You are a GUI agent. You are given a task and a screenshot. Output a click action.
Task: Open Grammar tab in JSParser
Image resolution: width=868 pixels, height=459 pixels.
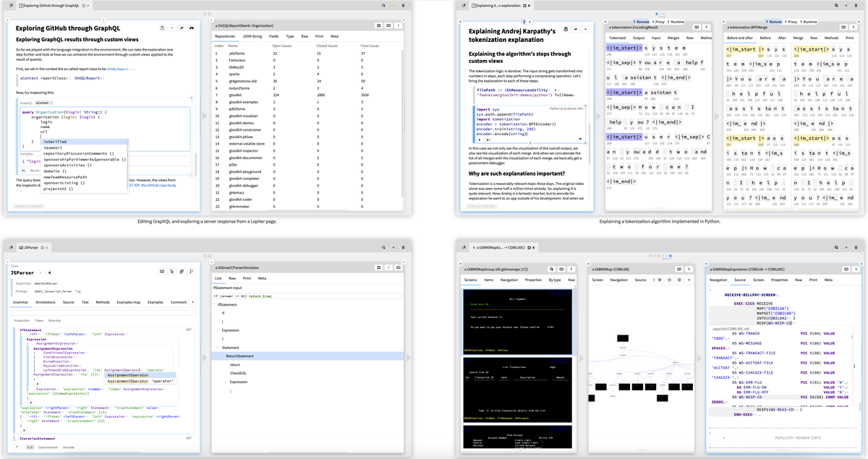[20, 302]
